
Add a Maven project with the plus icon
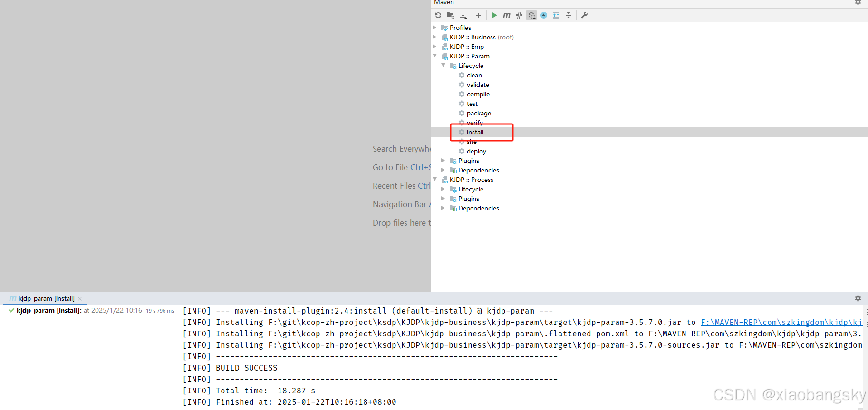479,15
